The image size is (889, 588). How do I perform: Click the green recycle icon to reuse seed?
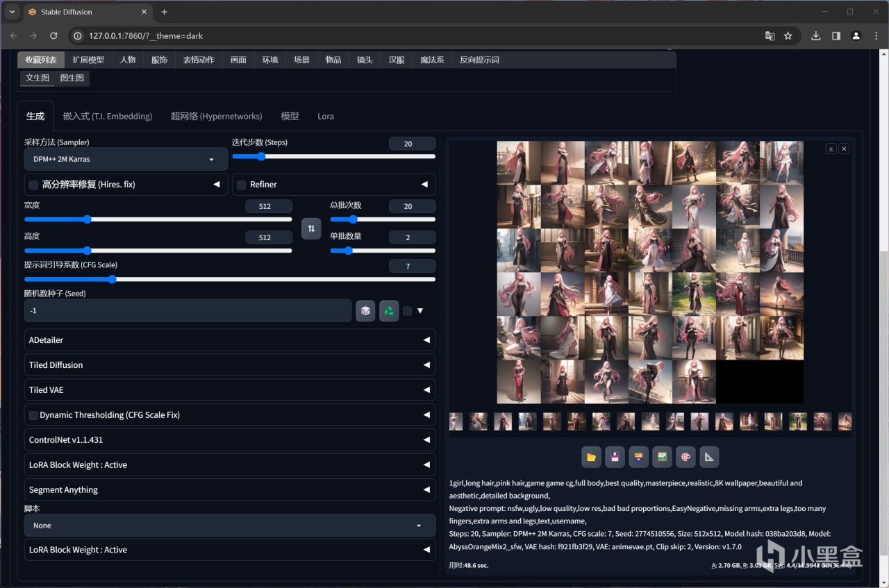(389, 311)
